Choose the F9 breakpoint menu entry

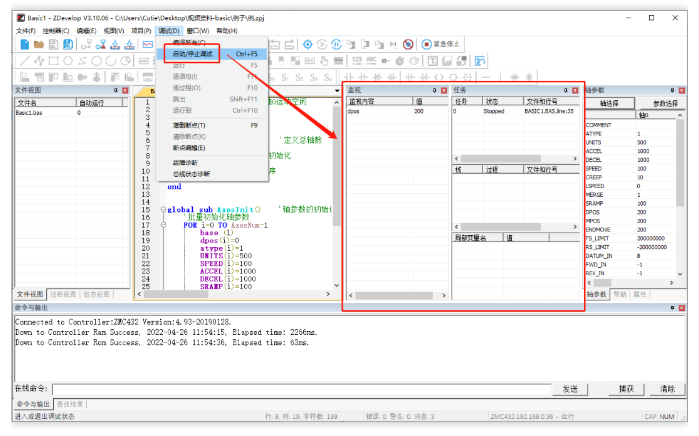[x=212, y=125]
